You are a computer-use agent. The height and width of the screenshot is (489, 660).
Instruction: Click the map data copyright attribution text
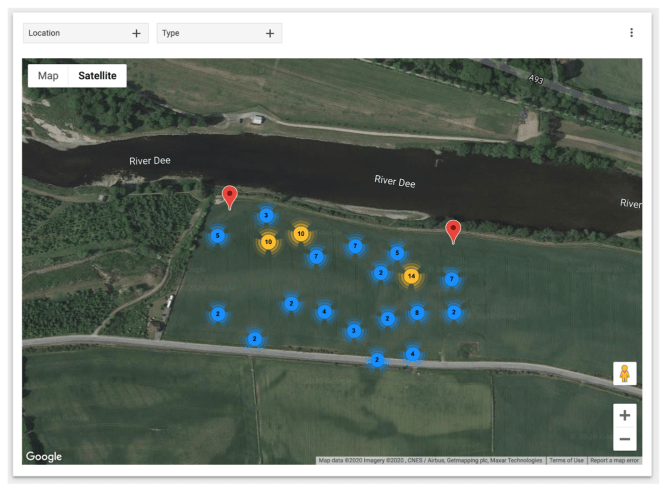pyautogui.click(x=430, y=460)
